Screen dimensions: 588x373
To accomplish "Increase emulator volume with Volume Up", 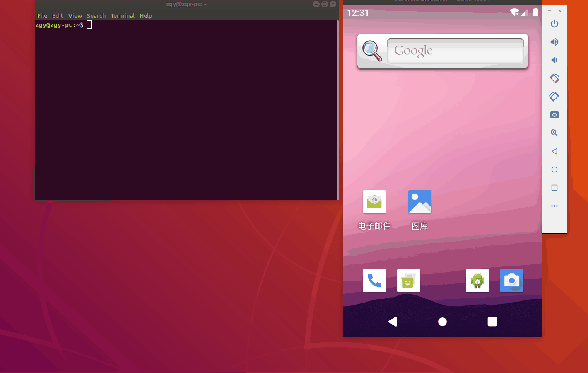I will pos(554,41).
